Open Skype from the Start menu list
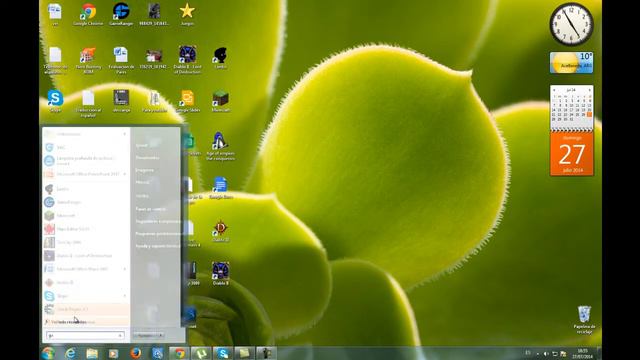 86,296
